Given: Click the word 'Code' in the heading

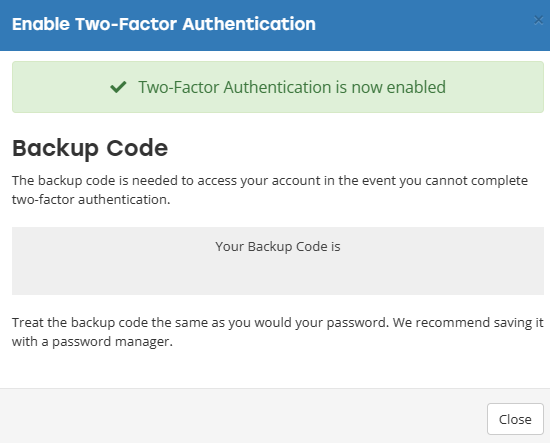Looking at the screenshot, I should (x=137, y=148).
